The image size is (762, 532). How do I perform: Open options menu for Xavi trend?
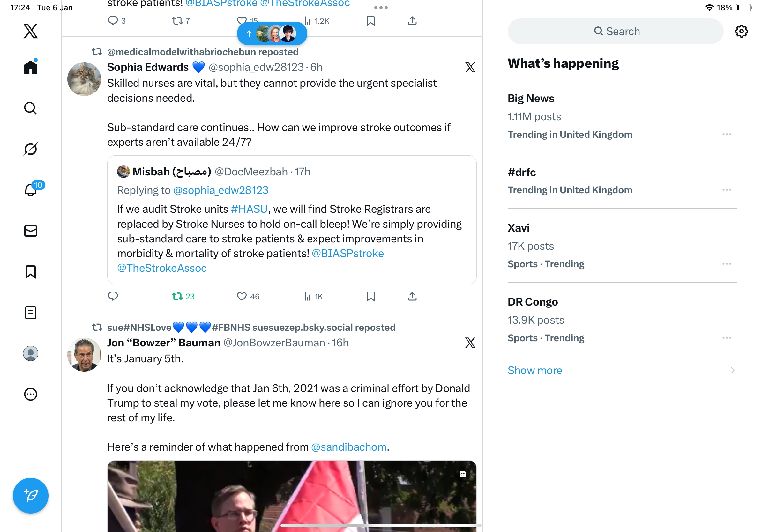727,264
